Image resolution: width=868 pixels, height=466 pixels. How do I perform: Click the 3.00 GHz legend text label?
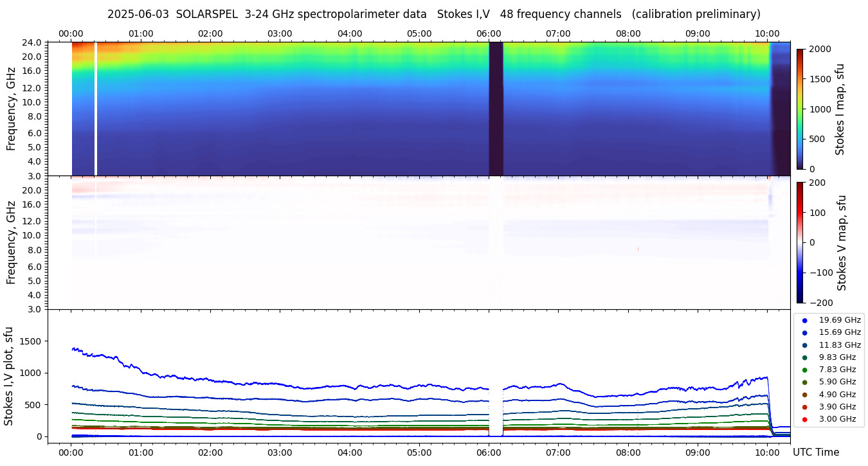point(837,419)
